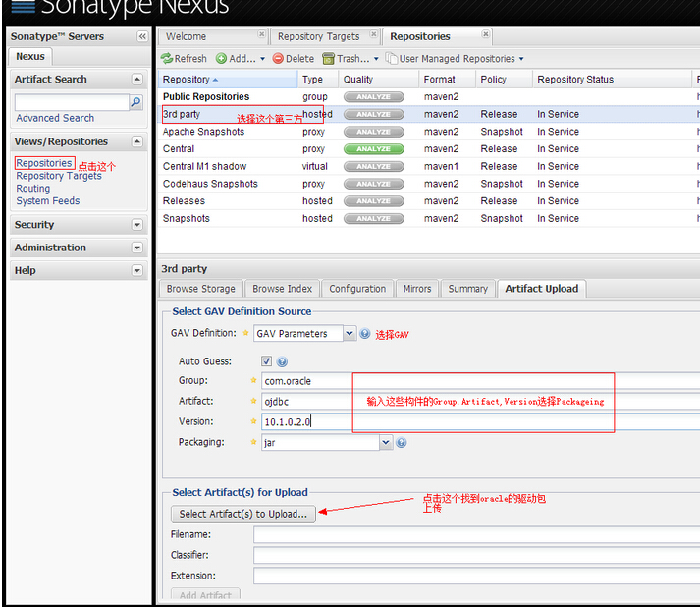Select the Apache Snapshots repository row
The width and height of the screenshot is (700, 607).
coord(429,132)
